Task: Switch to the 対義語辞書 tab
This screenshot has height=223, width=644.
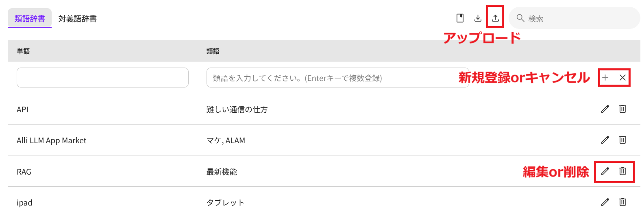Action: (78, 19)
